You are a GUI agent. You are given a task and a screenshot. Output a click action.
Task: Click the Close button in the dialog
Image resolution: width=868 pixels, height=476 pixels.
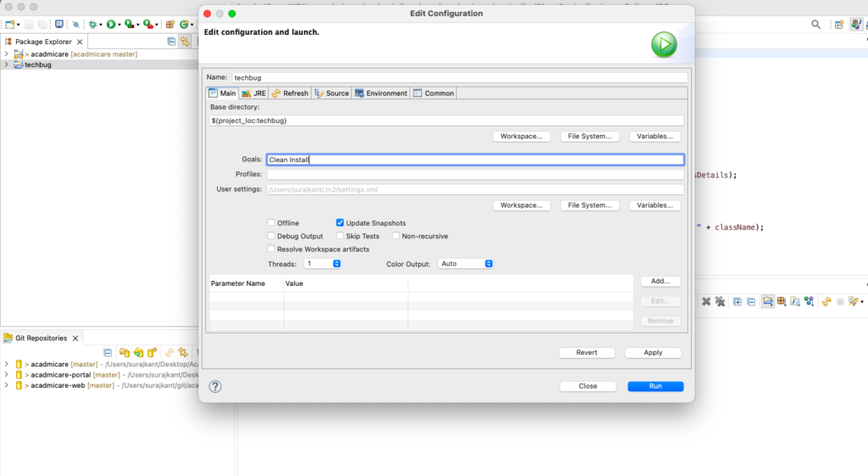tap(588, 386)
